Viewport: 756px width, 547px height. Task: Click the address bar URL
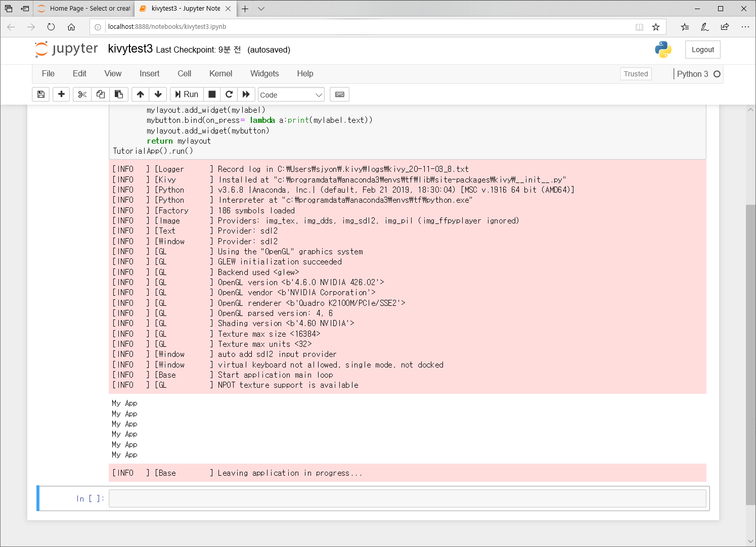click(x=167, y=27)
